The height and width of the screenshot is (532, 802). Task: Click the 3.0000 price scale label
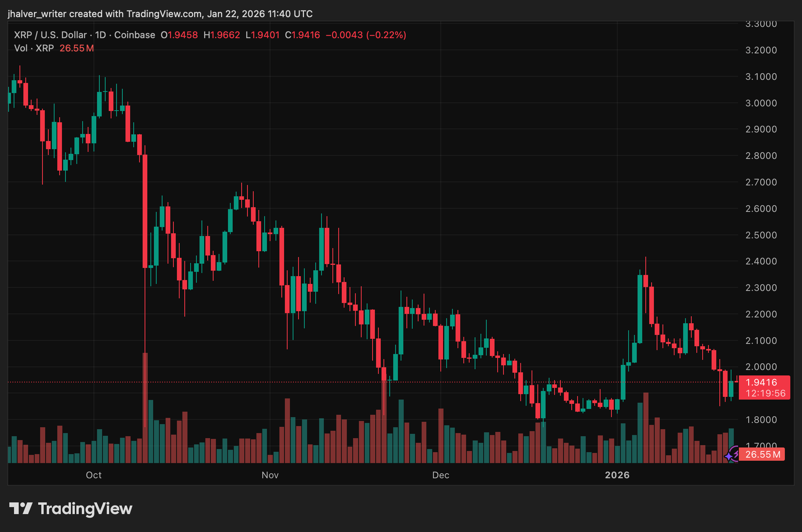[761, 103]
